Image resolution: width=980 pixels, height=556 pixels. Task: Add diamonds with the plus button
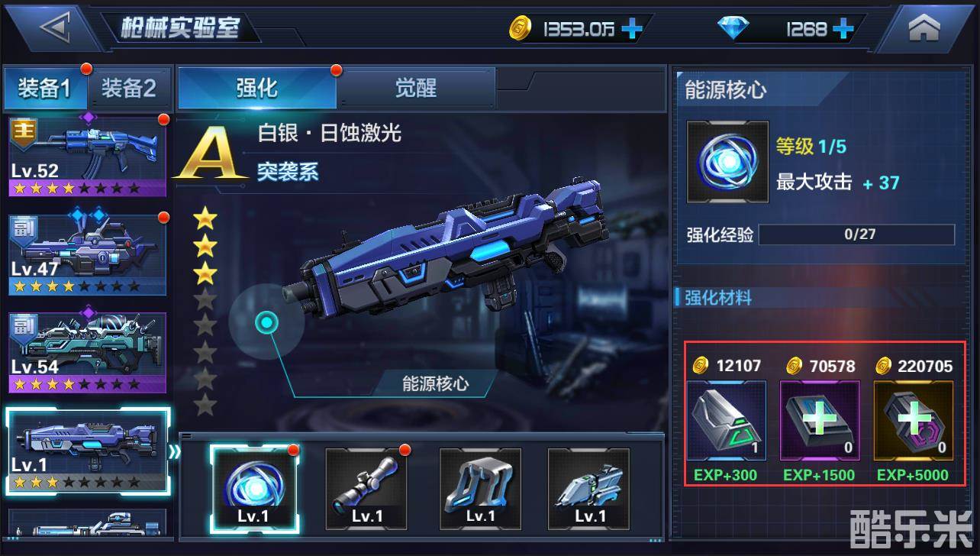click(843, 30)
